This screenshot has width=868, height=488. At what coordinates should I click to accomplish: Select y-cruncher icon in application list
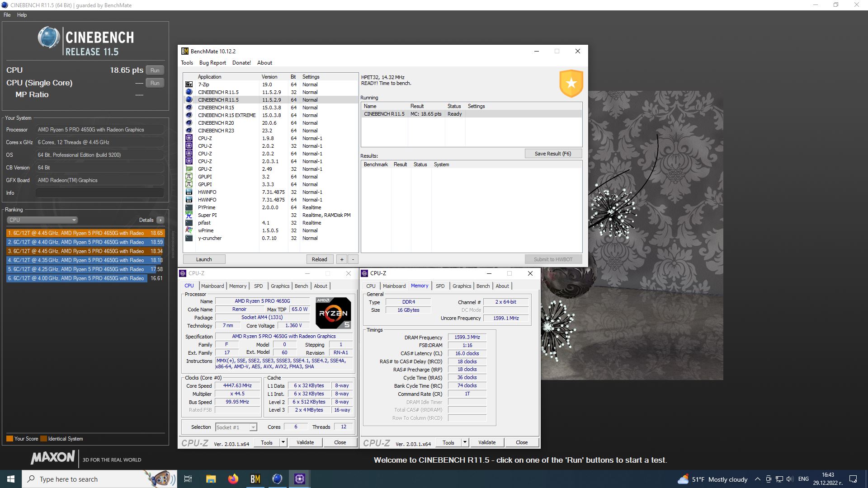coord(189,238)
